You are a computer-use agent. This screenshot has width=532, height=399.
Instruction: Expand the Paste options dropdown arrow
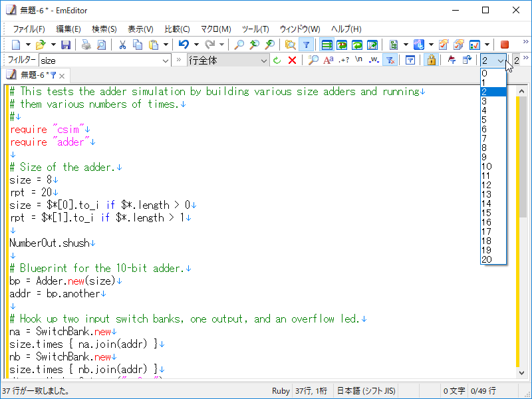166,45
